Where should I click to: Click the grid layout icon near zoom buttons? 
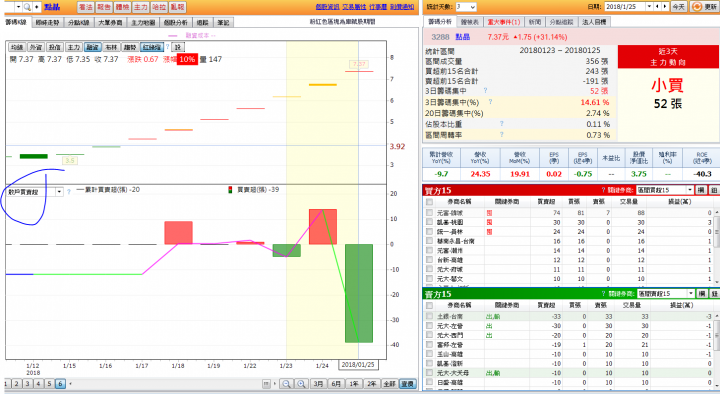(x=267, y=383)
